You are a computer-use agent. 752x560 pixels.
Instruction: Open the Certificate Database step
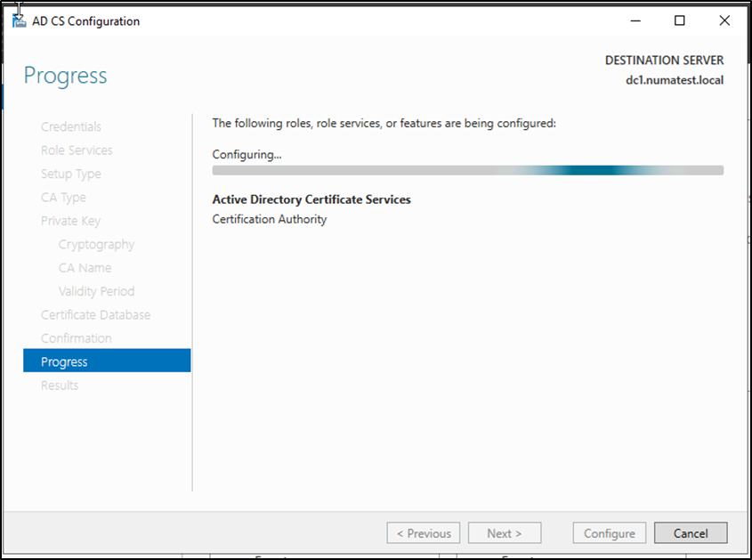(x=95, y=315)
